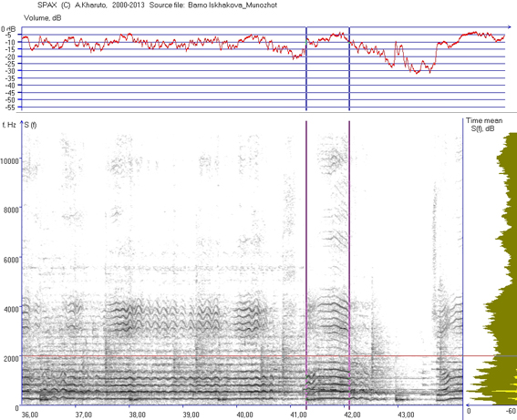This screenshot has height=420, width=517.
Task: Click the red 2000 Hz horizontal cursor line
Action: point(243,356)
